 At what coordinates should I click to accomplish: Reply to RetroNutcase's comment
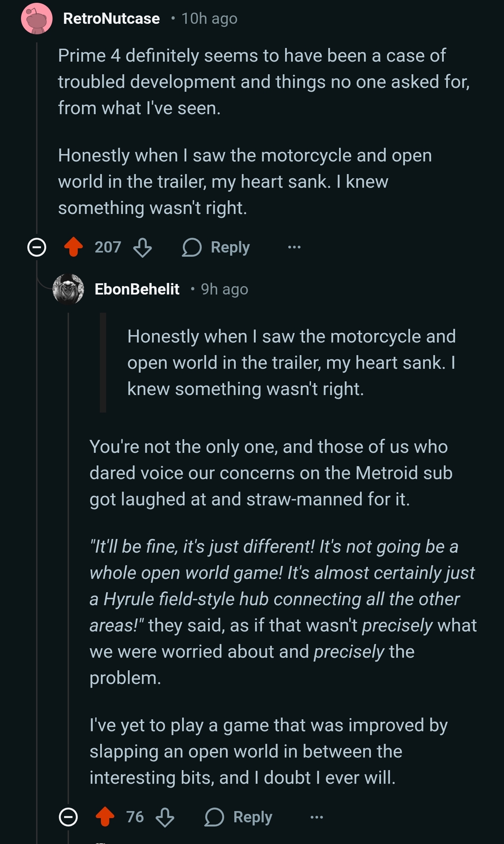tap(230, 248)
